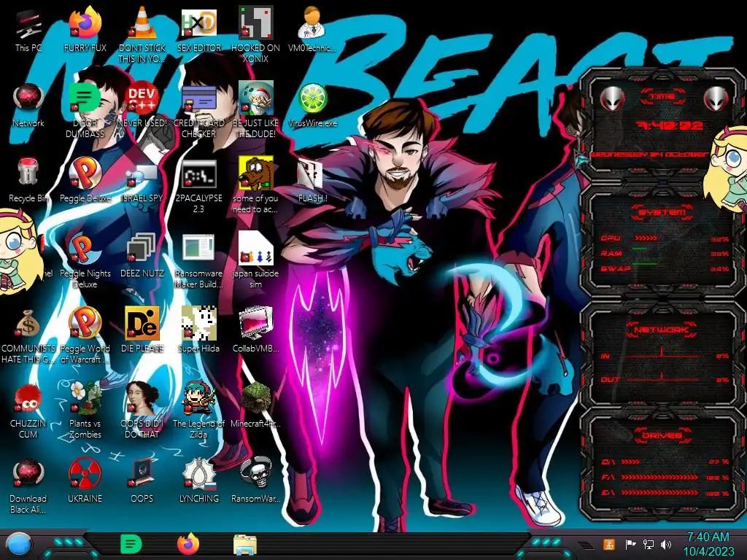
Task: Open File Explorer from the taskbar
Action: (x=245, y=545)
